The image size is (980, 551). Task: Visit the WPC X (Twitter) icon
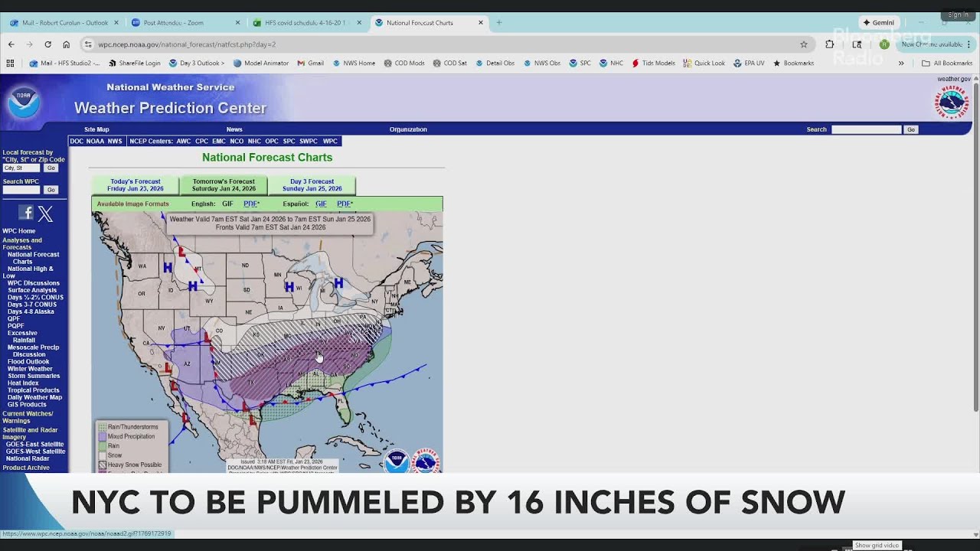point(46,214)
